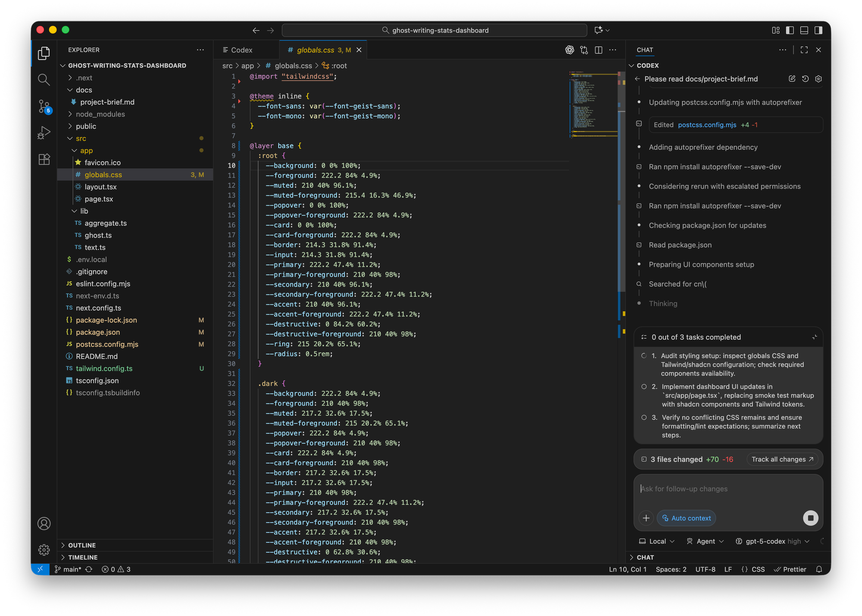Viewport: 862px width, 616px height.
Task: Open Codex settings gear in chat header
Action: click(x=818, y=79)
